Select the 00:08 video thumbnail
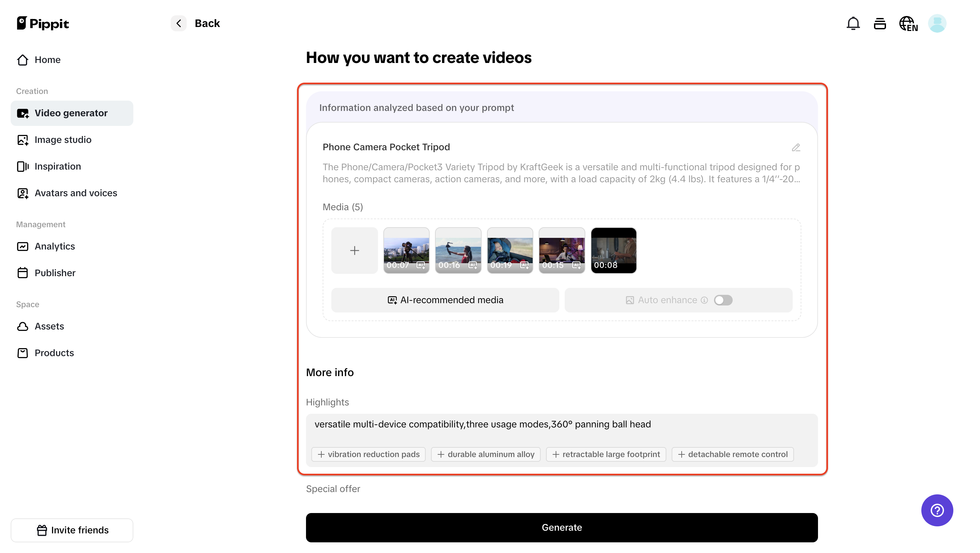This screenshot has height=553, width=980. (613, 250)
